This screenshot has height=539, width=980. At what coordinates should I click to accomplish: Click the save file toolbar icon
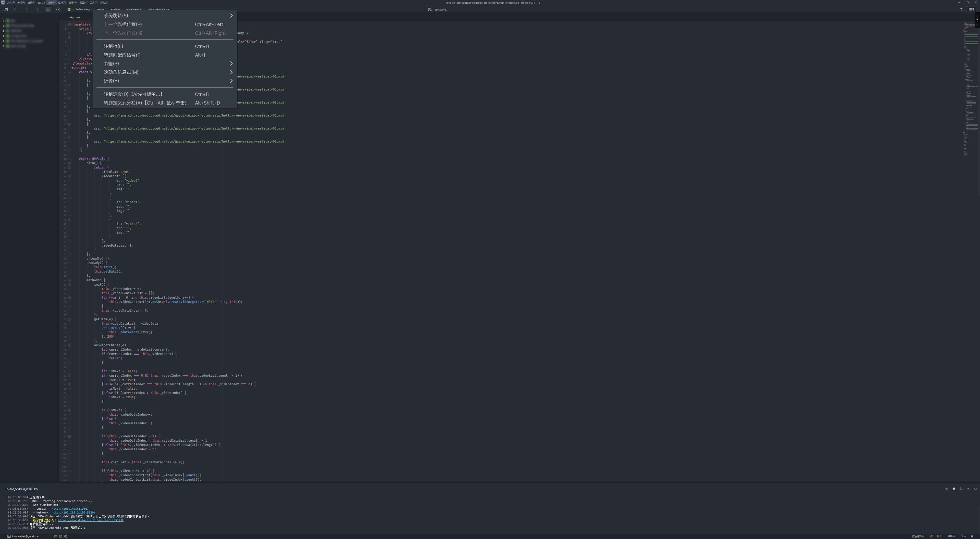tap(16, 9)
